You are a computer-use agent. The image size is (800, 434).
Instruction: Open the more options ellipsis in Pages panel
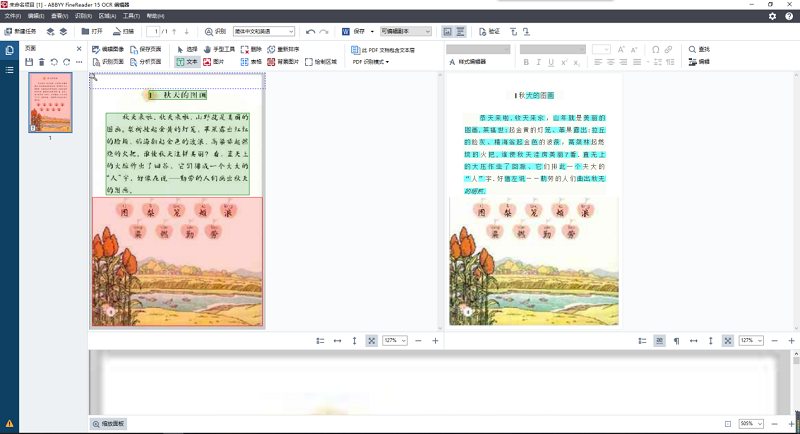[79, 62]
